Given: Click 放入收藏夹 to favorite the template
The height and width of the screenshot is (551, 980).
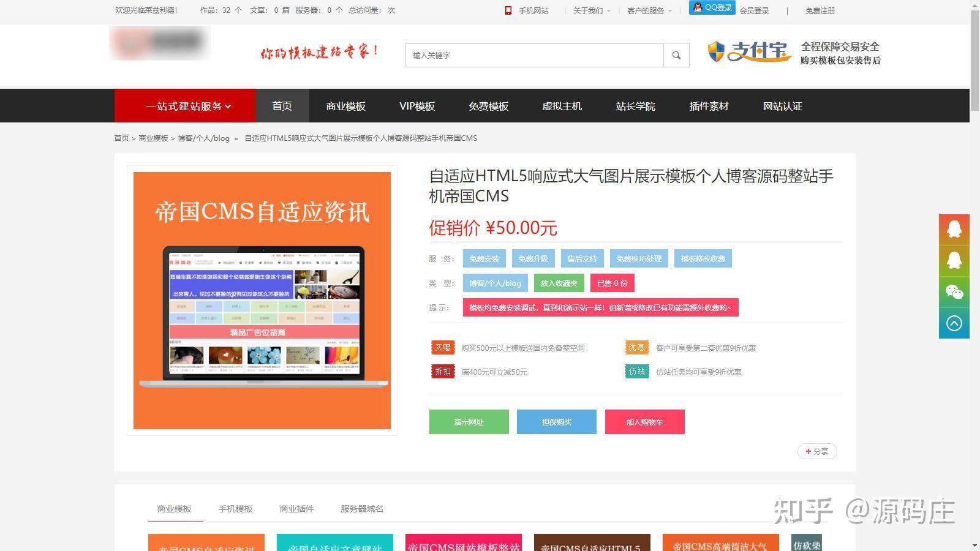Looking at the screenshot, I should pos(558,283).
